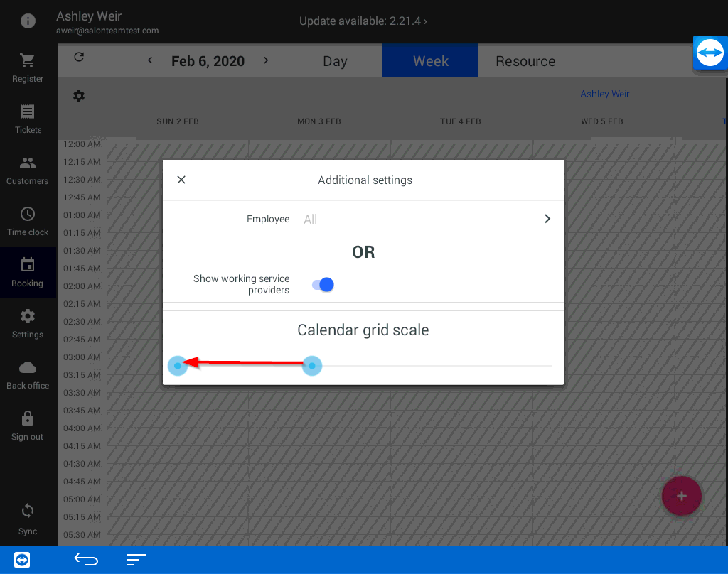Open calendar gear settings icon

[x=79, y=96]
